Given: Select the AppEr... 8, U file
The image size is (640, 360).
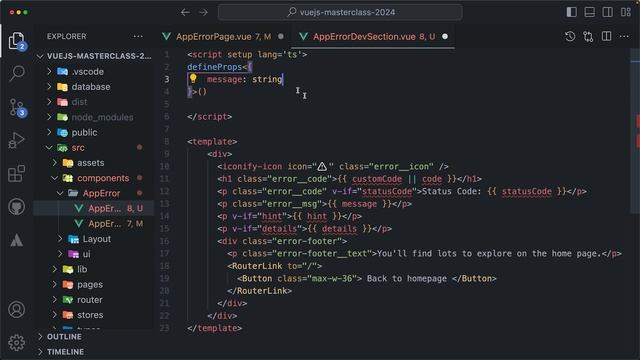Looking at the screenshot, I should [94, 208].
